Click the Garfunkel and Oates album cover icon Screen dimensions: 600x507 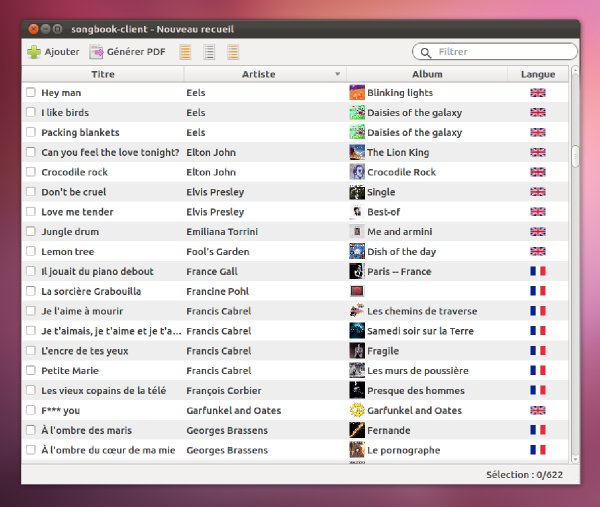(356, 410)
